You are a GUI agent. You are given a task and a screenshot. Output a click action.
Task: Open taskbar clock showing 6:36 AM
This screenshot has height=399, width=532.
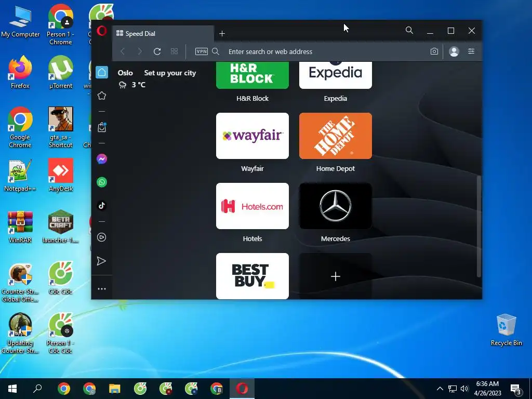pyautogui.click(x=487, y=389)
